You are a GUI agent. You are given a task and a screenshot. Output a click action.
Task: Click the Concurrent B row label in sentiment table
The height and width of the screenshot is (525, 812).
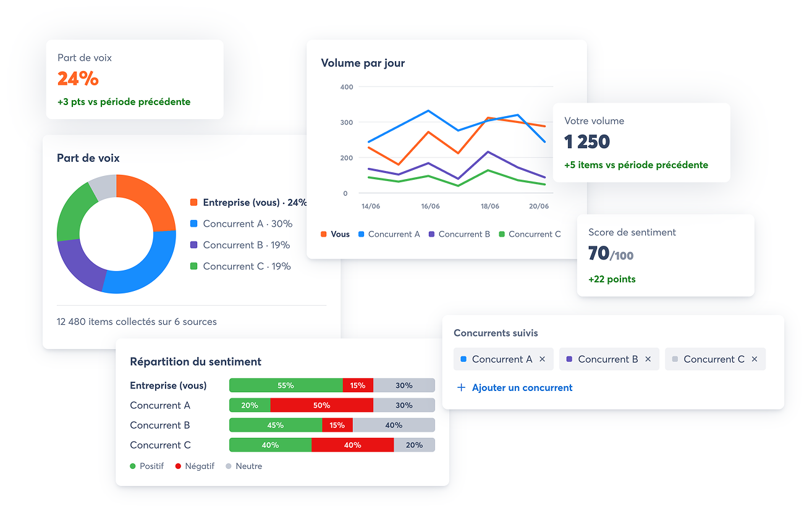[160, 425]
